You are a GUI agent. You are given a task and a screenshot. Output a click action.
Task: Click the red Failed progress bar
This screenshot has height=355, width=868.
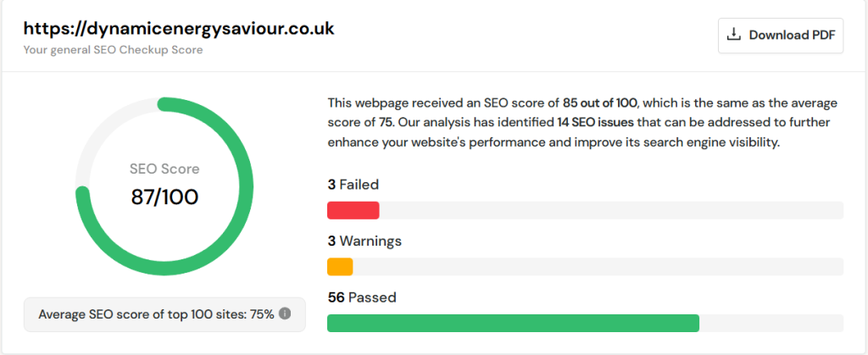[x=353, y=210]
